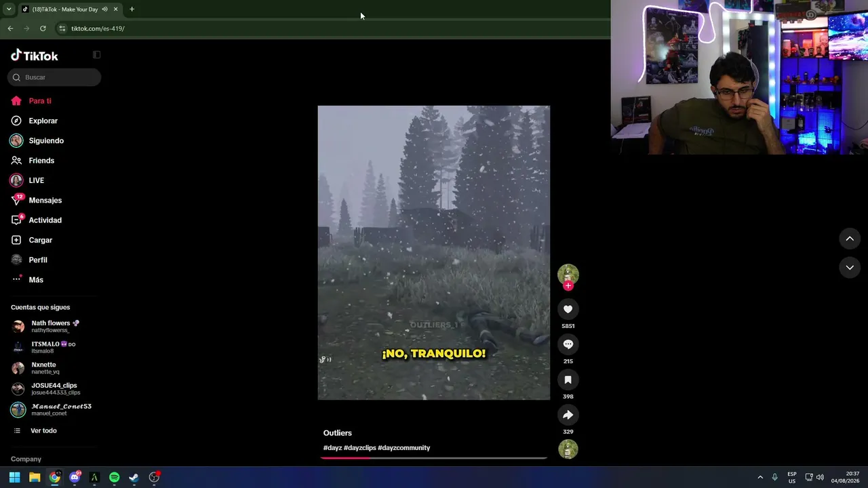Screen dimensions: 868x488
Task: Open ITSMALO account
Action: click(x=45, y=347)
